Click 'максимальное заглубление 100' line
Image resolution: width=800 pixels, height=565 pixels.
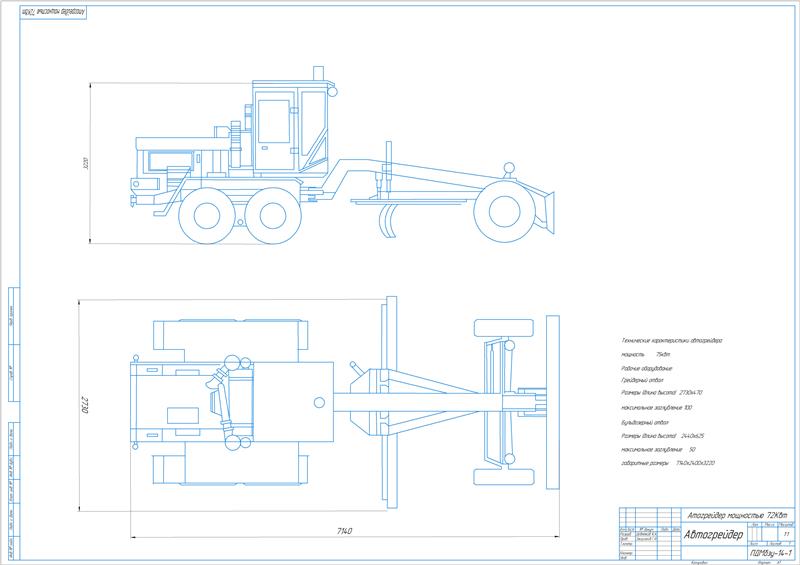click(x=656, y=408)
